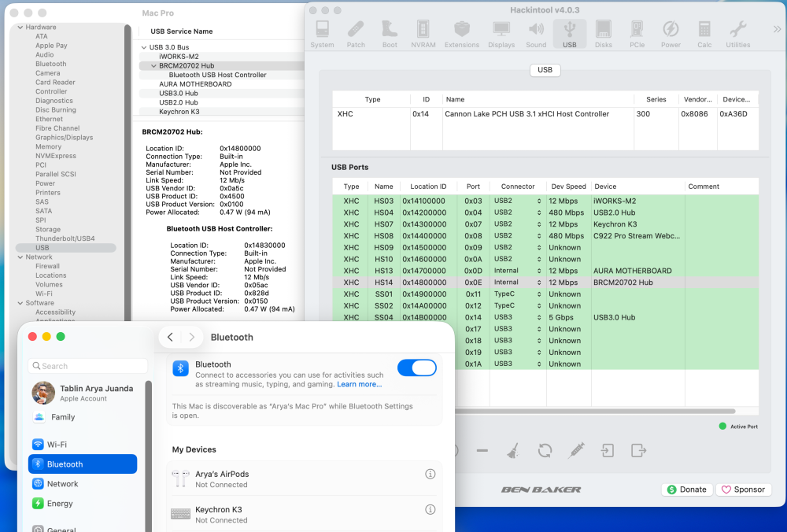Screen dimensions: 787x532
Task: Click the Search field in System Settings
Action: 88,366
